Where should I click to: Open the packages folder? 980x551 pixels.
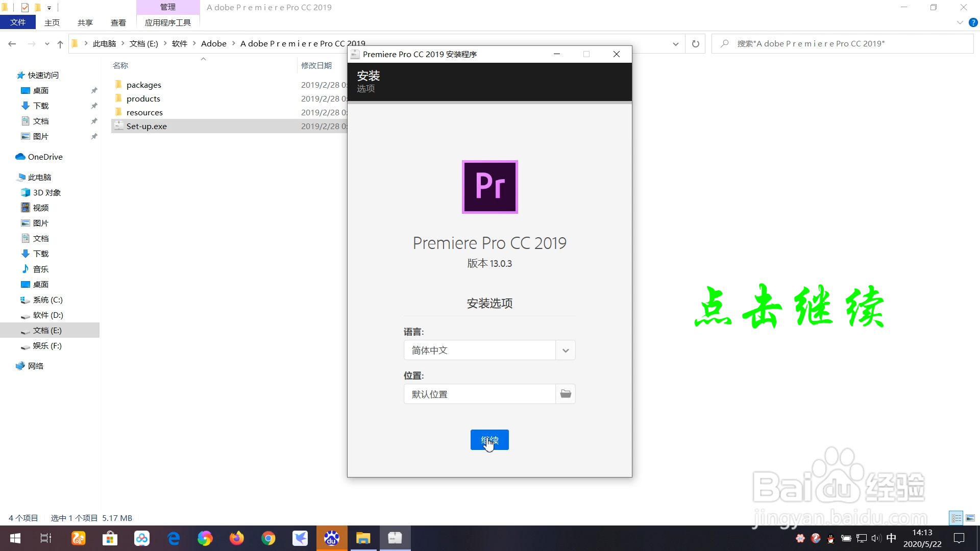coord(143,85)
